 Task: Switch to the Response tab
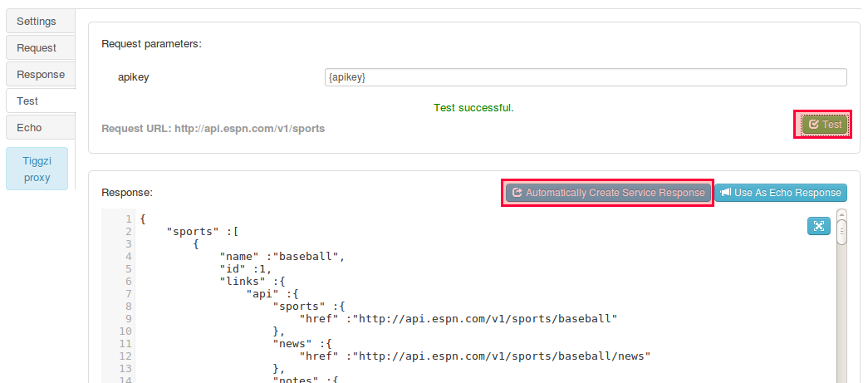pos(40,75)
